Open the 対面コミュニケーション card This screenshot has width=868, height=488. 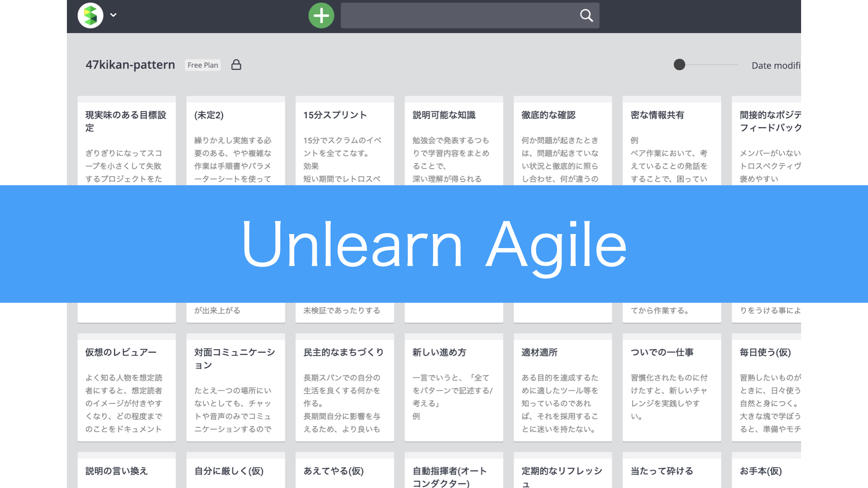[x=236, y=387]
